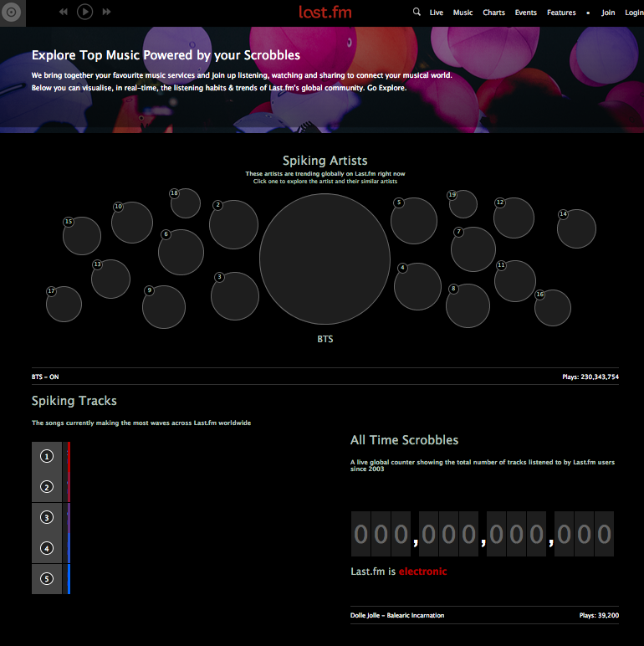
Task: Click the all-time scrobbles counter digits
Action: [x=483, y=534]
